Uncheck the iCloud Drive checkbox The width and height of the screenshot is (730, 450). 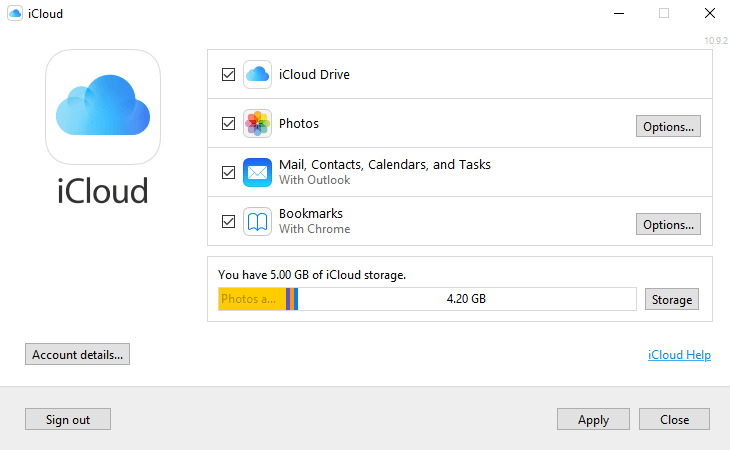[x=228, y=74]
